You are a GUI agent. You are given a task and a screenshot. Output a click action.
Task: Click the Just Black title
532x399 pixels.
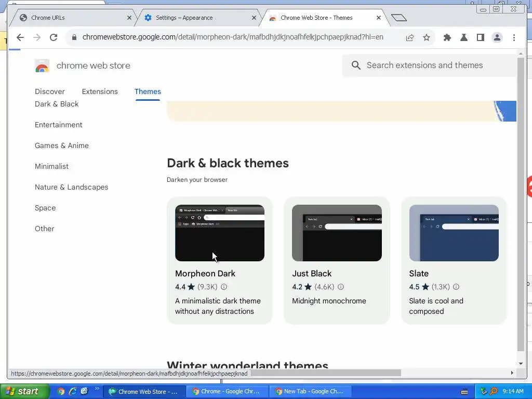pyautogui.click(x=312, y=273)
